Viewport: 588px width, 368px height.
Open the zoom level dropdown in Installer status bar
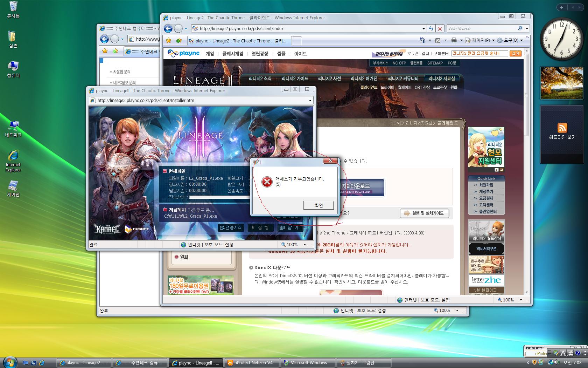[x=304, y=245]
